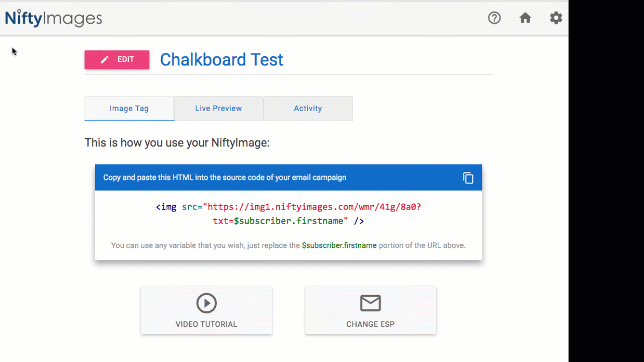Click the envelope icon in Change ESP
644x362 pixels.
(x=370, y=303)
